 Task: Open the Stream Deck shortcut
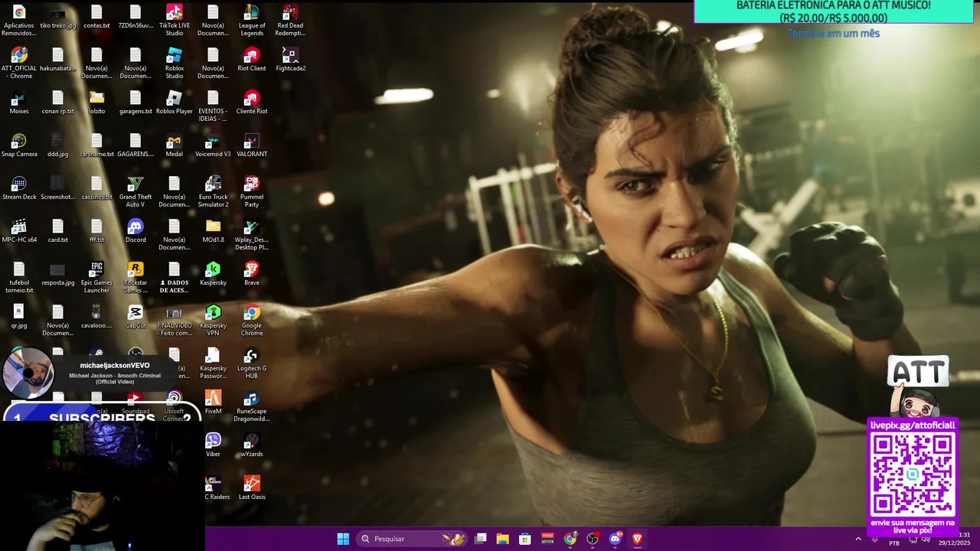[x=19, y=188]
